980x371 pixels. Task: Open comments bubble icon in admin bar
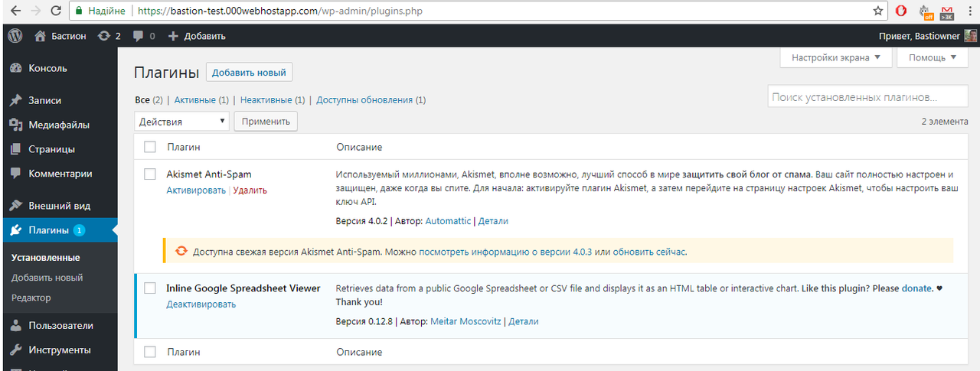pyautogui.click(x=143, y=36)
